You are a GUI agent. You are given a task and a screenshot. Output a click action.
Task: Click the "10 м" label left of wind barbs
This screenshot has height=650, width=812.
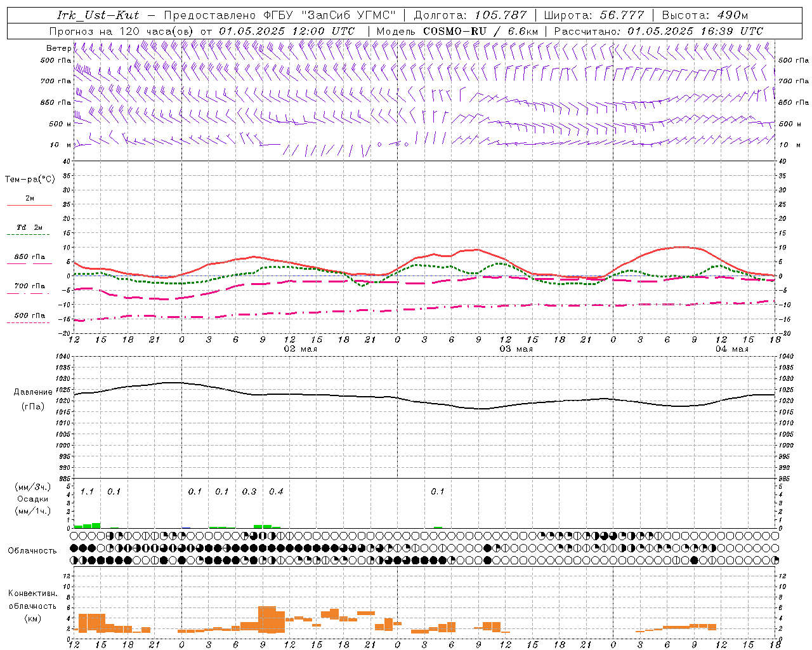(x=61, y=145)
